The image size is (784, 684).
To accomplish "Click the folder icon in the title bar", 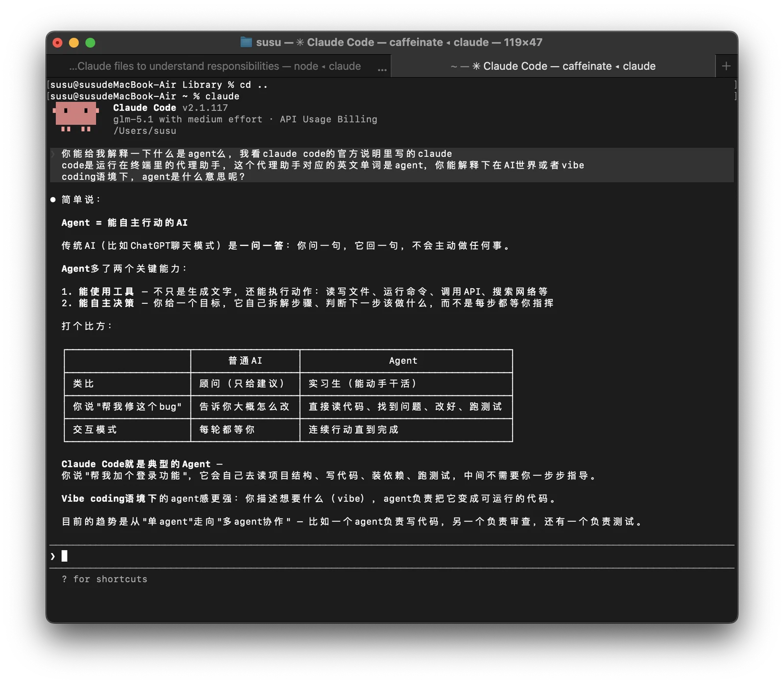I will click(246, 42).
